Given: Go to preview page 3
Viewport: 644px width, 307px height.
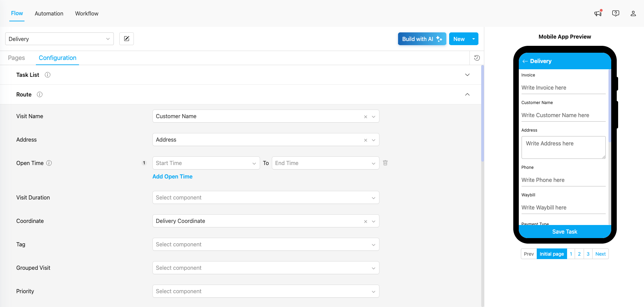Looking at the screenshot, I should [x=588, y=254].
